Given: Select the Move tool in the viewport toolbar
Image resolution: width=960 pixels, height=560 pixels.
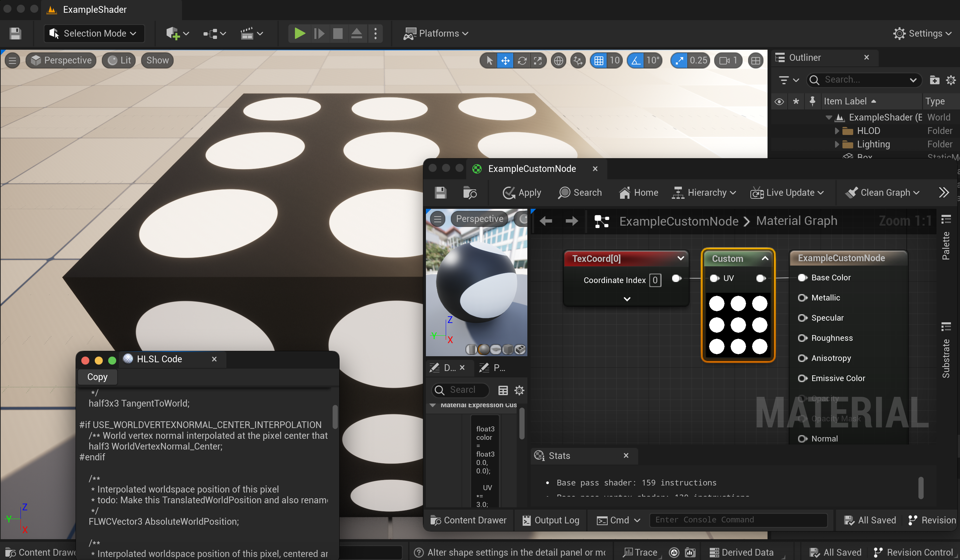Looking at the screenshot, I should (505, 60).
